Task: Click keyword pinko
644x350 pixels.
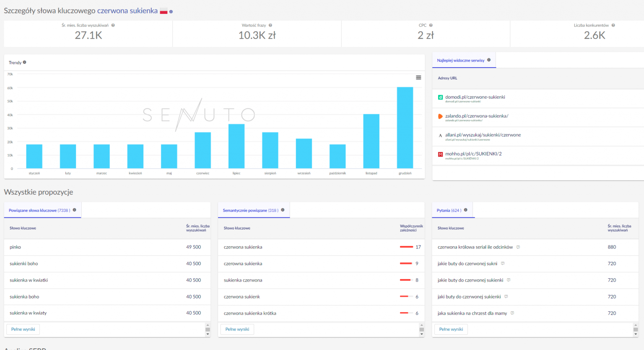Action: pos(15,247)
